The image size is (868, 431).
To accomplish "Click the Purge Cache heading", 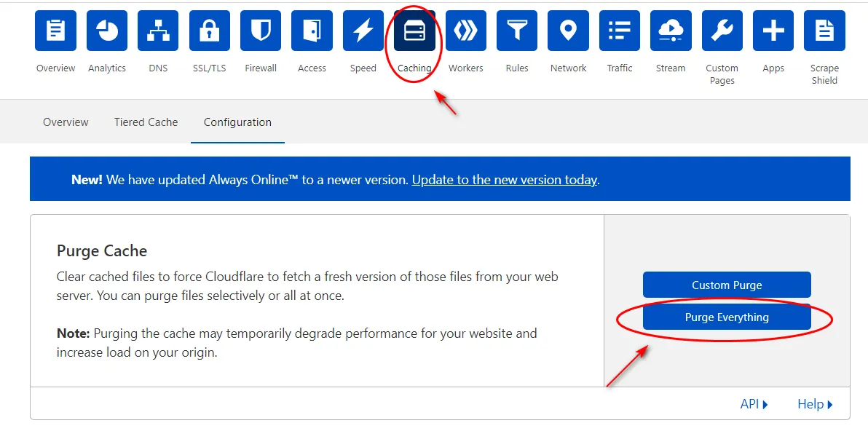I will (102, 250).
